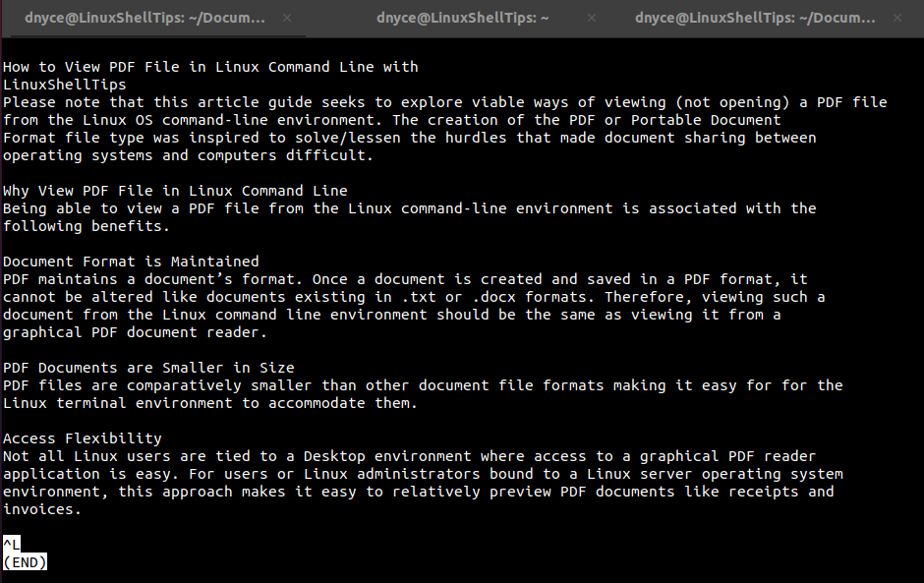Close the first terminal tab with its x

286,17
